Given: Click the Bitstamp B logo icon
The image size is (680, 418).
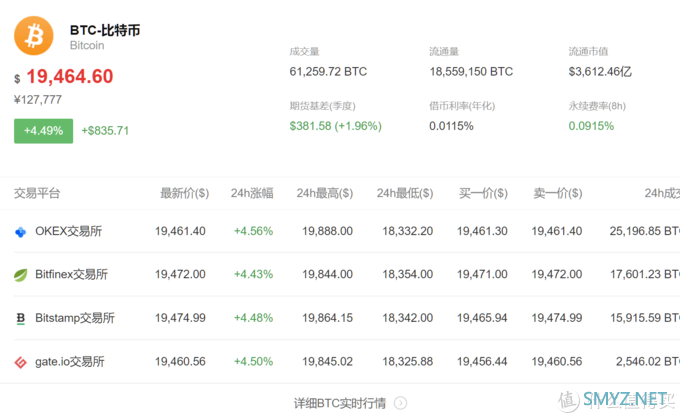Looking at the screenshot, I should coord(20,319).
